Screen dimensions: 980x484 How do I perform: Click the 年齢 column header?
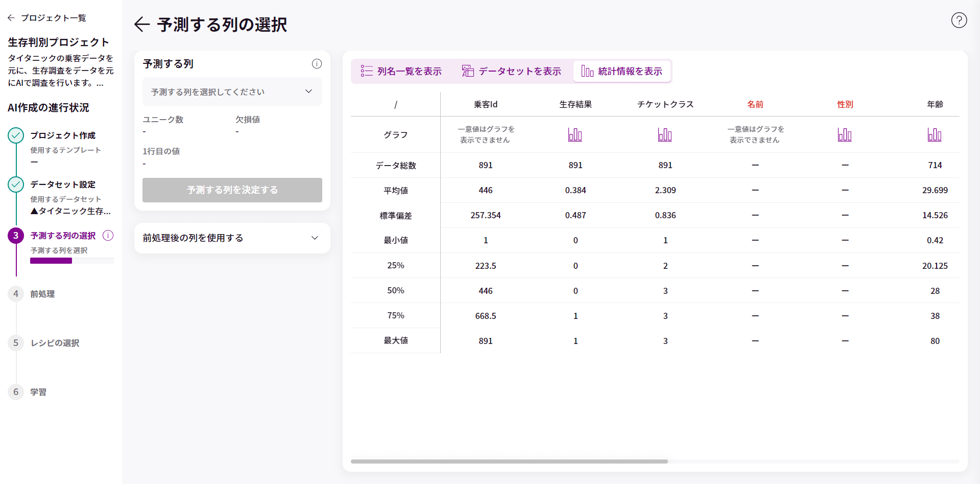coord(935,105)
